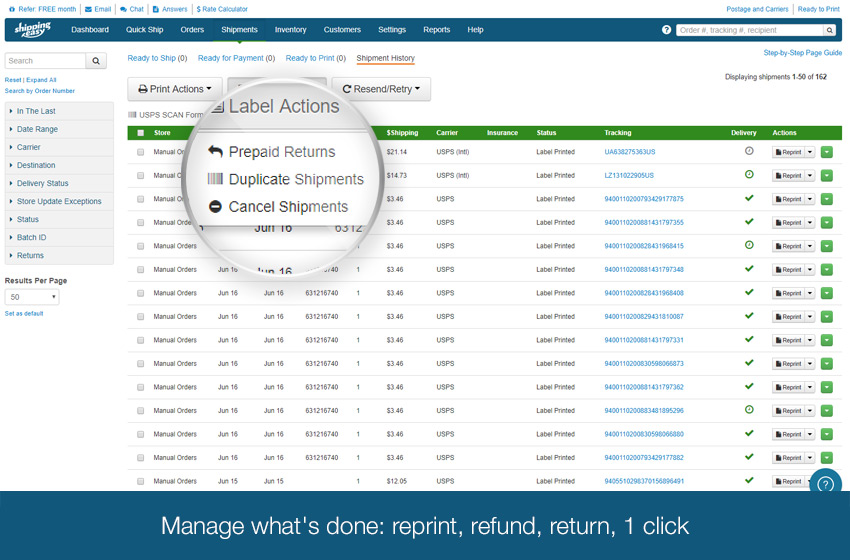Click green action button for 9400110200829431810087 row

[826, 317]
